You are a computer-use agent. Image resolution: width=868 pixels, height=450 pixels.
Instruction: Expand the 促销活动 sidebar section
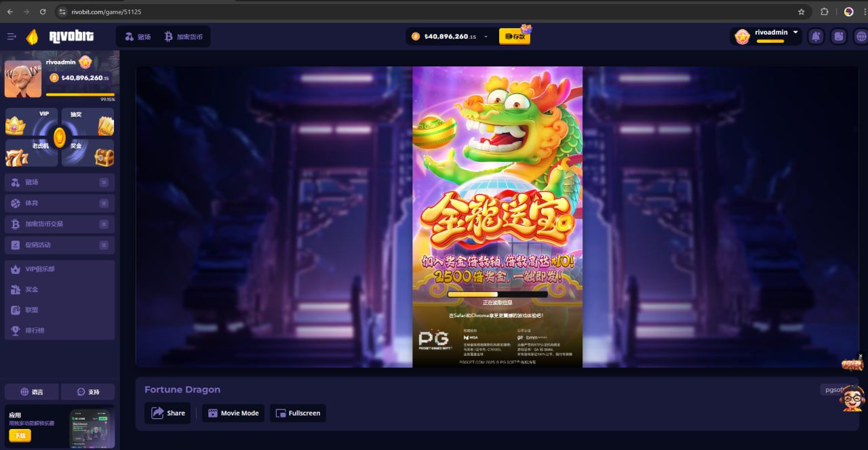(x=60, y=245)
